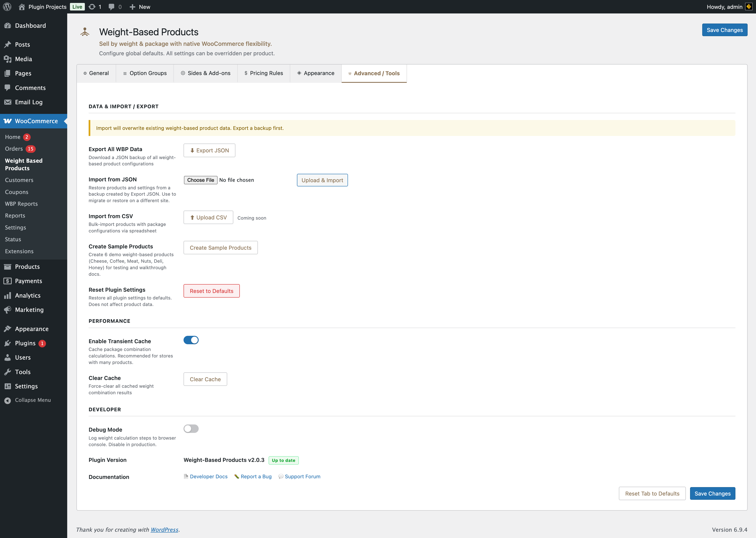756x538 pixels.
Task: Switch to the Pricing Rules tab
Action: [264, 73]
